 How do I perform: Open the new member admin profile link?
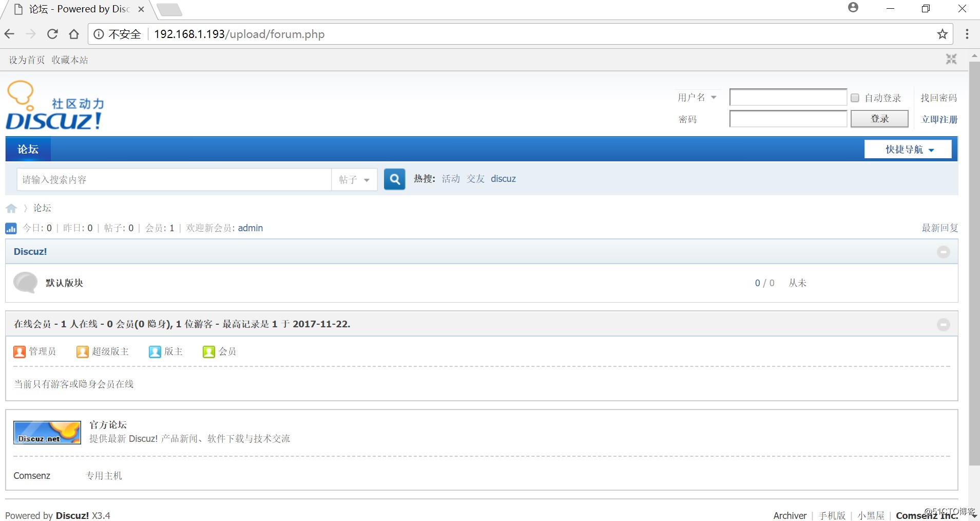251,228
